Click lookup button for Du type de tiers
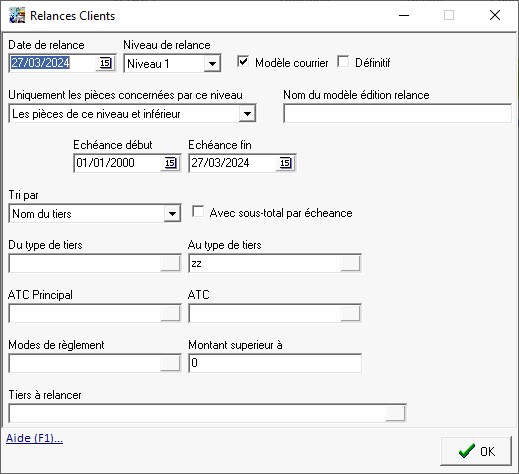The width and height of the screenshot is (519, 474). pyautogui.click(x=170, y=263)
